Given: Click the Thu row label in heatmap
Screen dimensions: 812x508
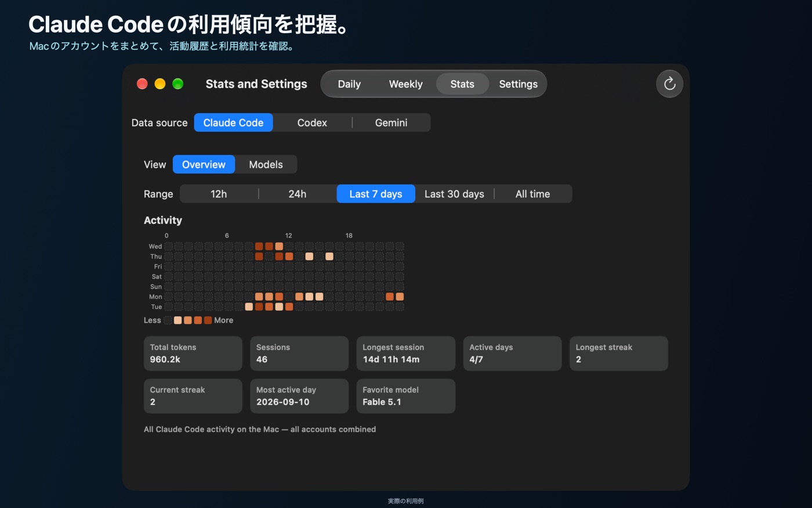Looking at the screenshot, I should click(x=156, y=256).
